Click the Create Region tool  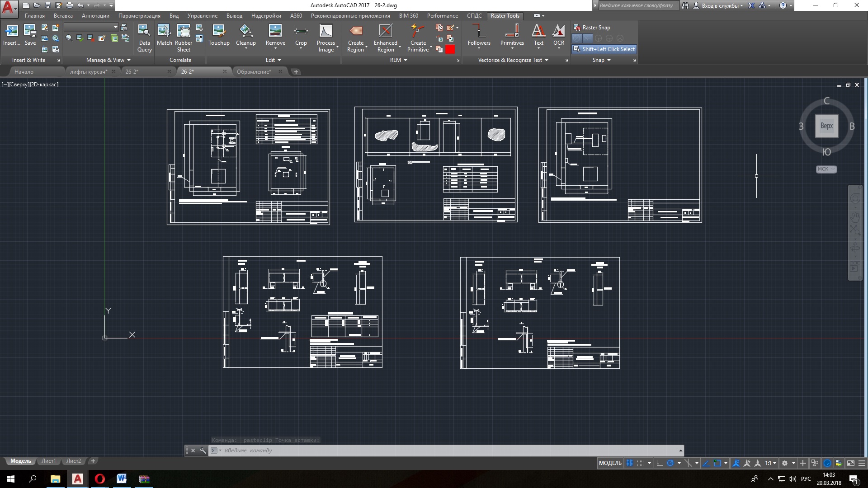pos(356,38)
